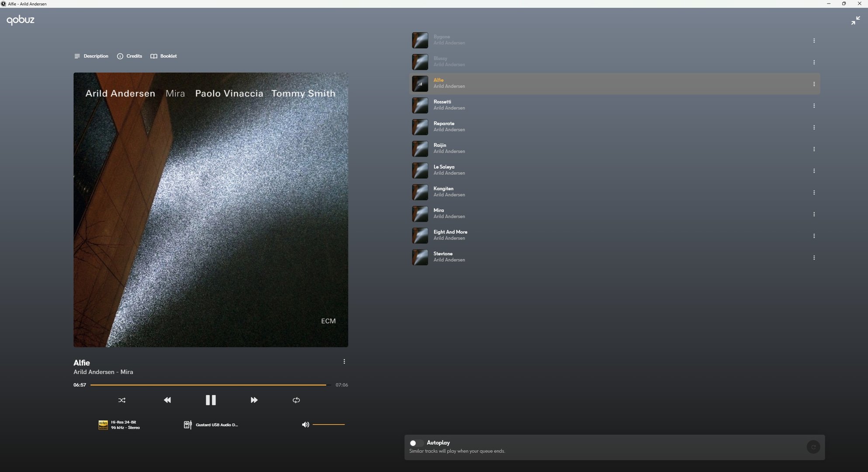The image size is (868, 472).
Task: Open more options for current track Alfie
Action: [344, 361]
